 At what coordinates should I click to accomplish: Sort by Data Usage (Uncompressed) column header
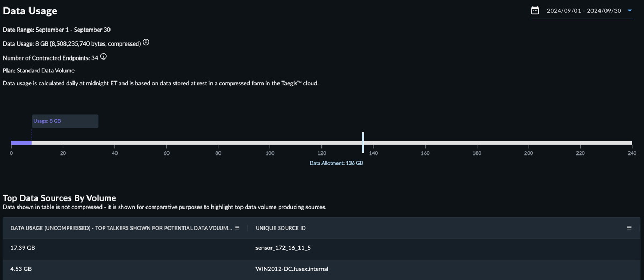coord(121,228)
